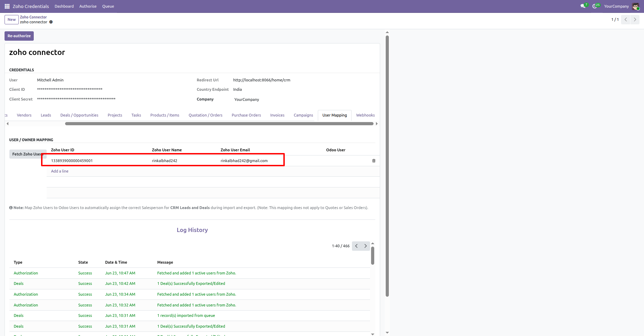Image resolution: width=644 pixels, height=336 pixels.
Task: Click the New button
Action: (11, 19)
